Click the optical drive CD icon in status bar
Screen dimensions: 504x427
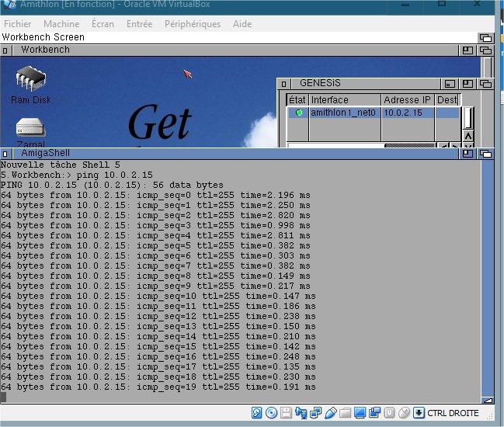271,413
